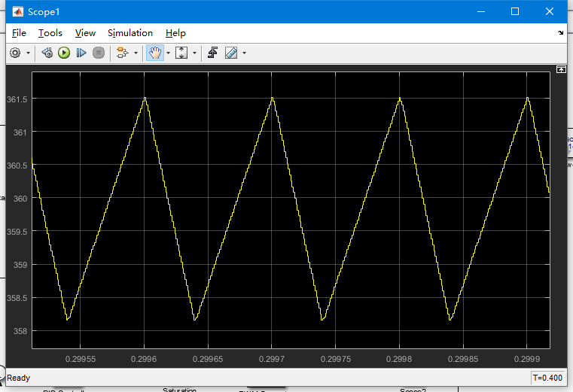Click the yellow waveform peak near 0.2997
The width and height of the screenshot is (573, 392).
(x=272, y=98)
